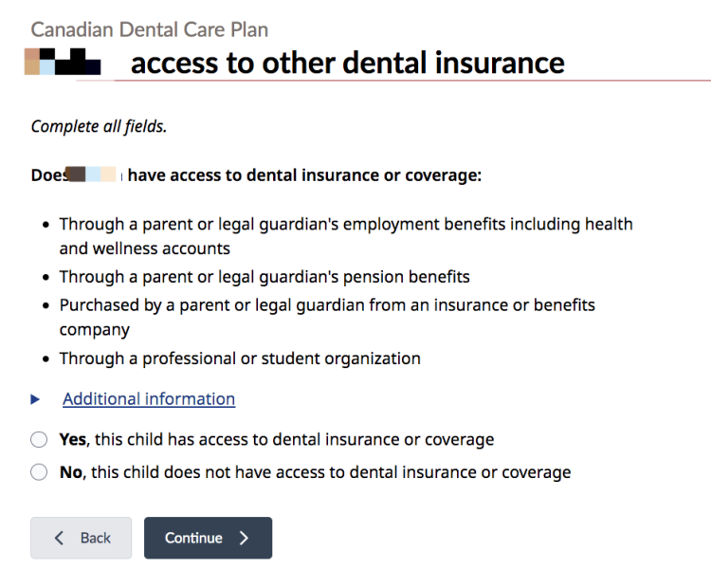The image size is (711, 588).
Task: Click the "No, this child does not" label
Action: pos(315,472)
